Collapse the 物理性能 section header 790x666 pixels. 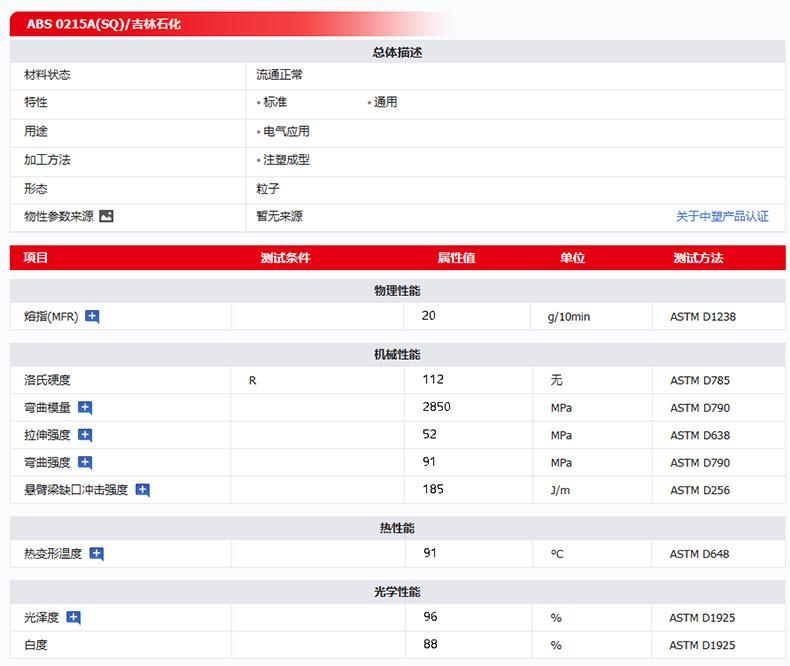pyautogui.click(x=397, y=290)
